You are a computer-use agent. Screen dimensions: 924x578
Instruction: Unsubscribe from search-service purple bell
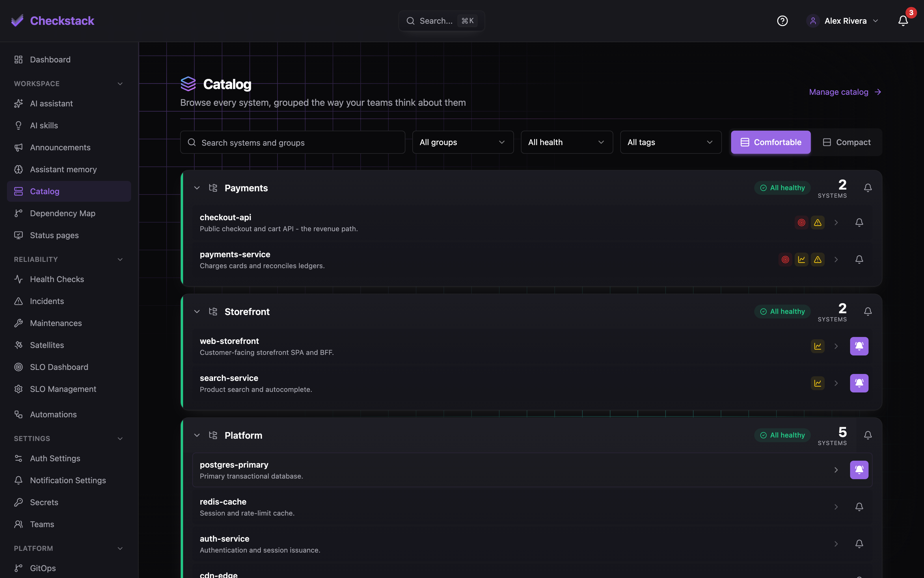point(859,383)
